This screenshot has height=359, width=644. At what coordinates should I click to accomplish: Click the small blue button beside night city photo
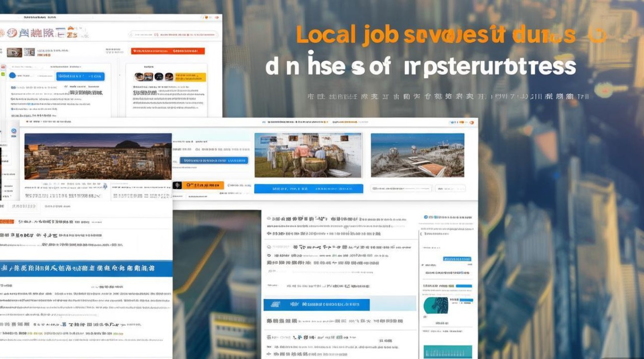[x=214, y=160]
